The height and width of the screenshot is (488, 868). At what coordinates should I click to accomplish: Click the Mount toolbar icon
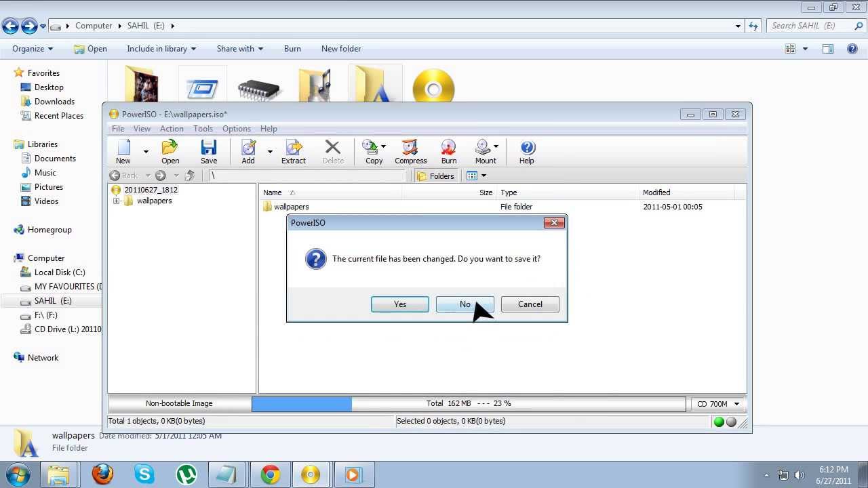[x=484, y=152]
